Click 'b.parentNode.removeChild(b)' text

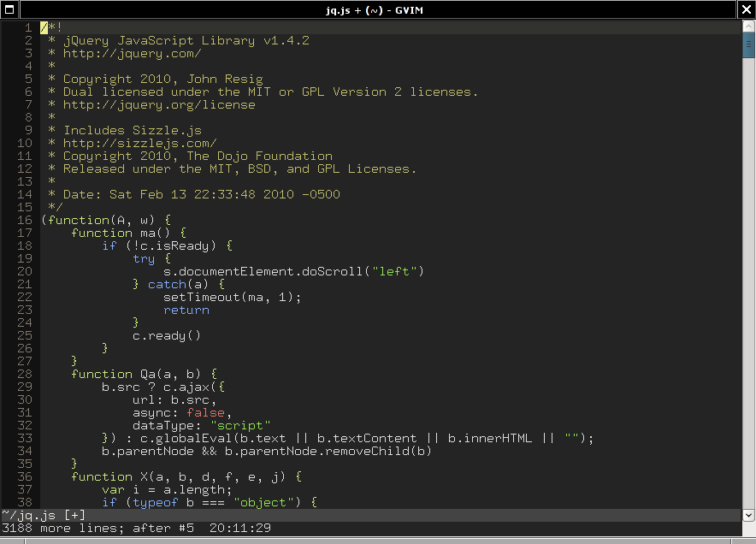[x=328, y=452]
